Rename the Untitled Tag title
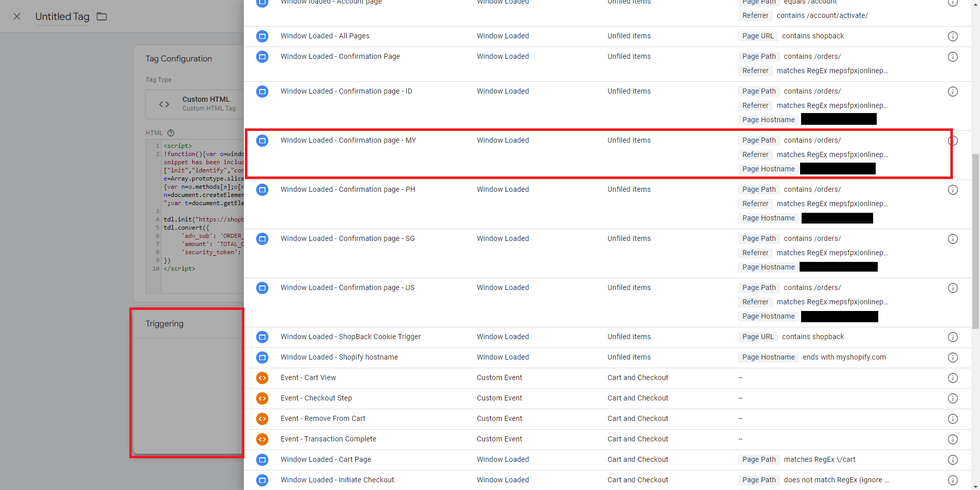This screenshot has width=980, height=490. pyautogui.click(x=62, y=16)
